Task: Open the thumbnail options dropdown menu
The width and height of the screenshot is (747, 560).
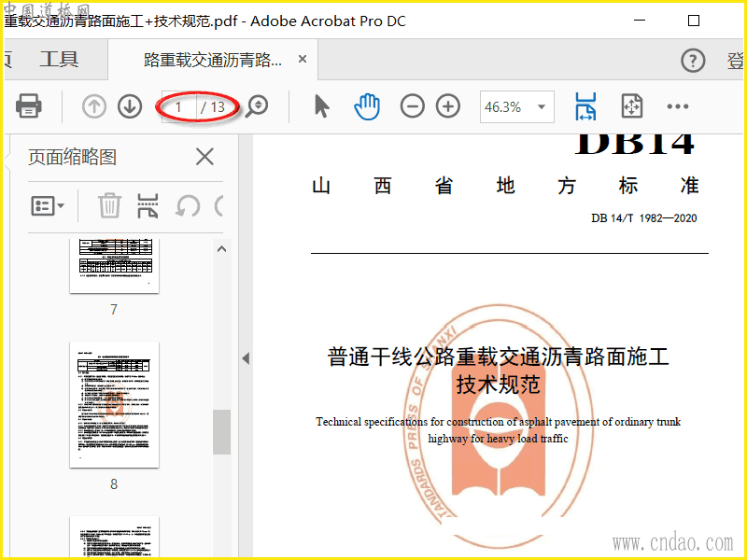Action: [48, 205]
